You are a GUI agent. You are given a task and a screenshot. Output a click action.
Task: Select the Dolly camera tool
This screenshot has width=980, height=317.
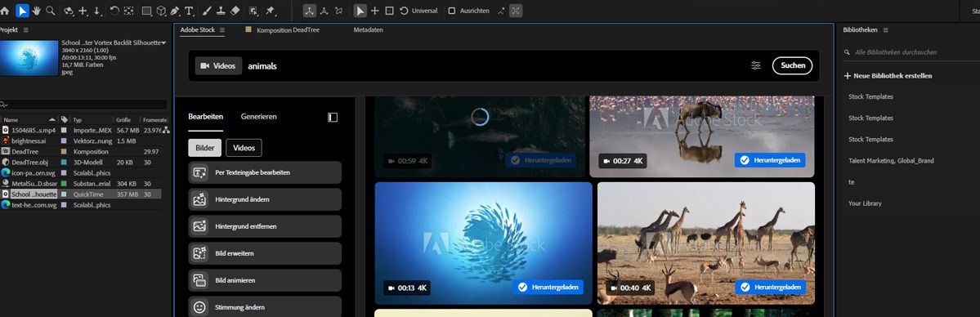(97, 11)
